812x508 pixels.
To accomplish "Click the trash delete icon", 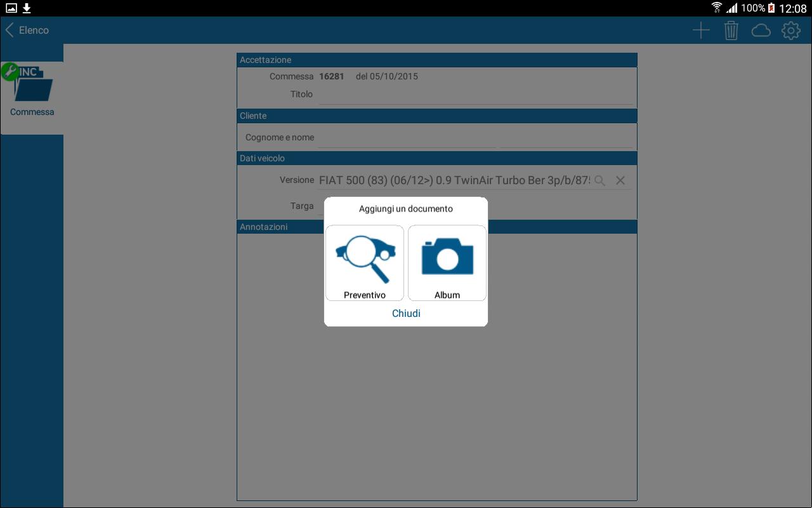I will point(731,30).
